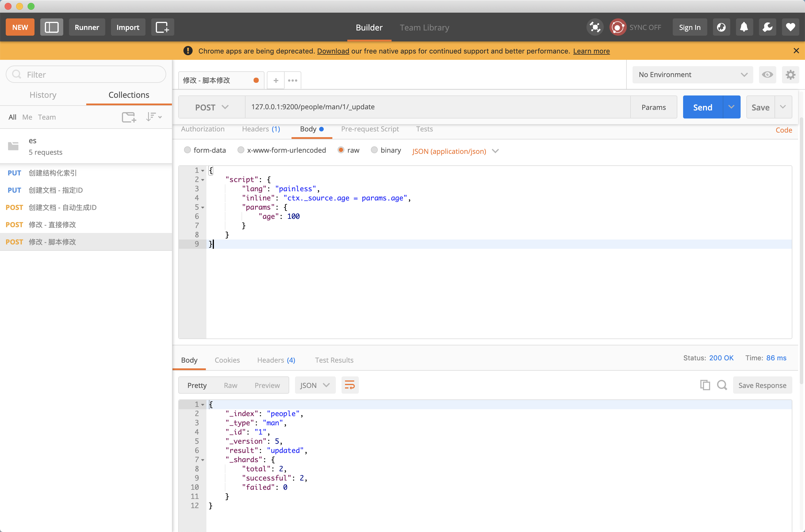The image size is (805, 532).
Task: Toggle the sidebar panel icon
Action: 51,27
